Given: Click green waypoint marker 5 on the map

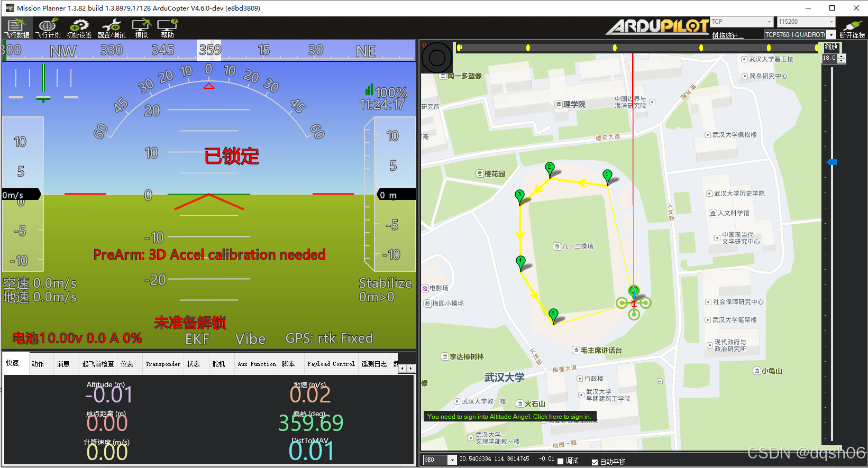Looking at the screenshot, I should [x=553, y=316].
